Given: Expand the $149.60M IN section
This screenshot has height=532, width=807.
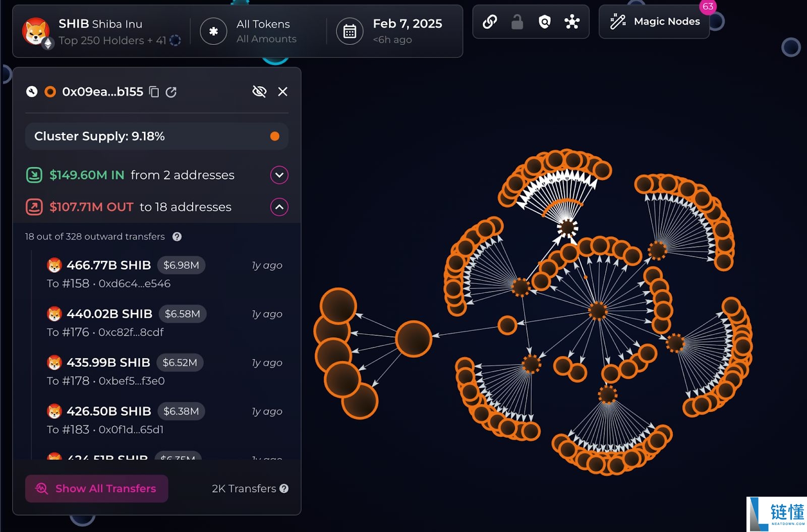Looking at the screenshot, I should pyautogui.click(x=279, y=175).
